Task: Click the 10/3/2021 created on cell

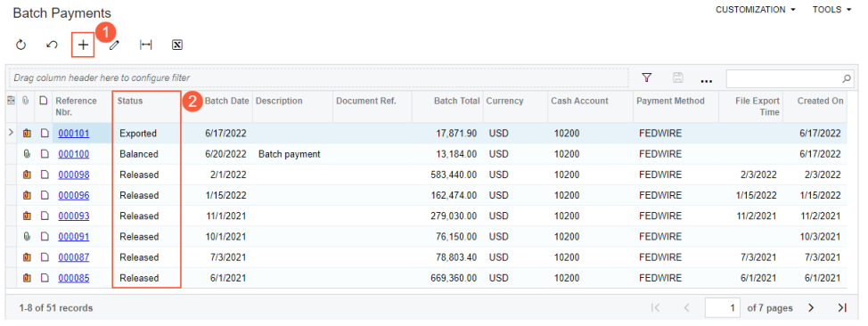Action: (815, 236)
